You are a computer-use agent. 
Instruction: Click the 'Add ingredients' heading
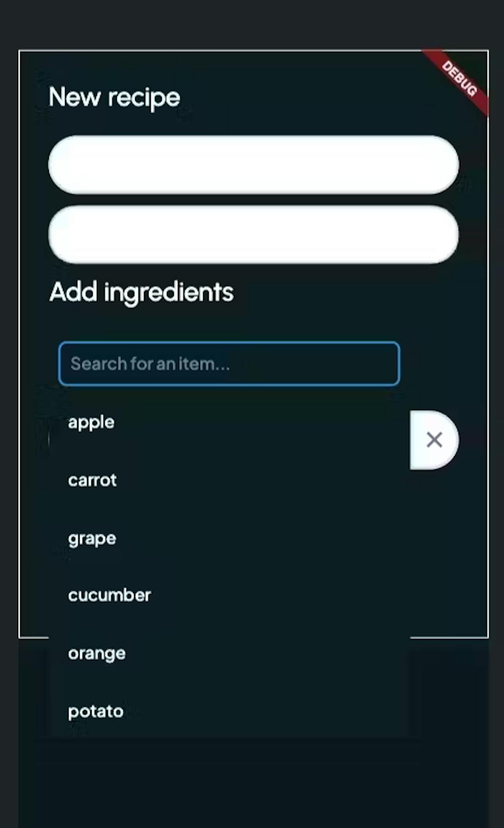(142, 292)
